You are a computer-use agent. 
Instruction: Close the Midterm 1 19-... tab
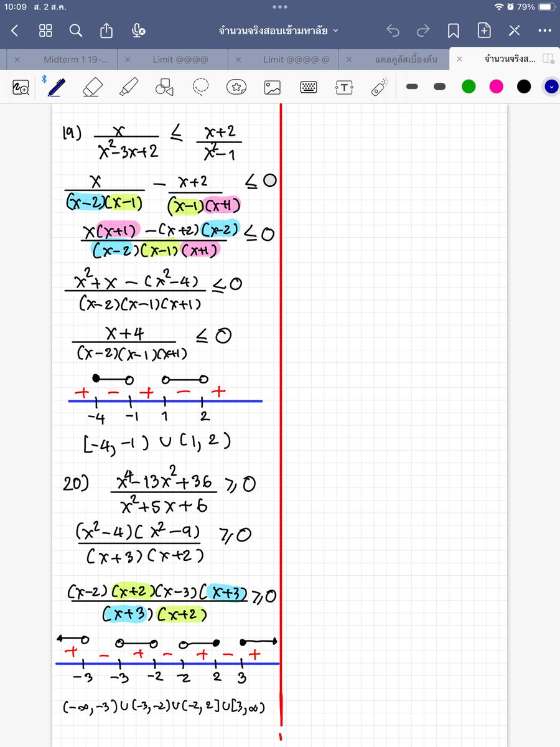point(17,59)
